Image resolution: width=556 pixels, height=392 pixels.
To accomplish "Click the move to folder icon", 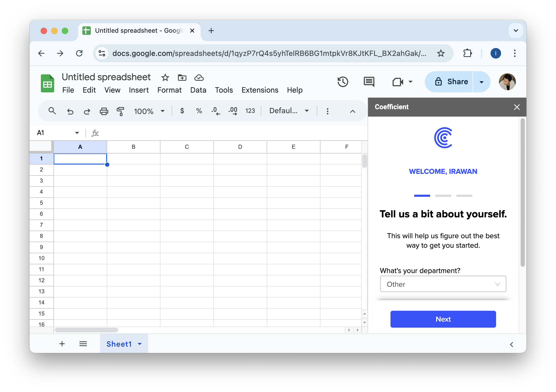I will (x=182, y=78).
